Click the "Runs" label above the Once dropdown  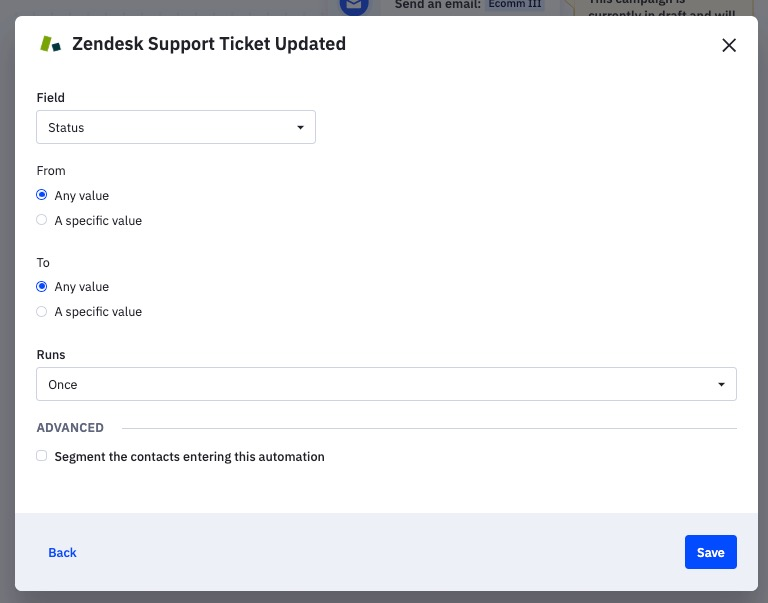coord(51,355)
